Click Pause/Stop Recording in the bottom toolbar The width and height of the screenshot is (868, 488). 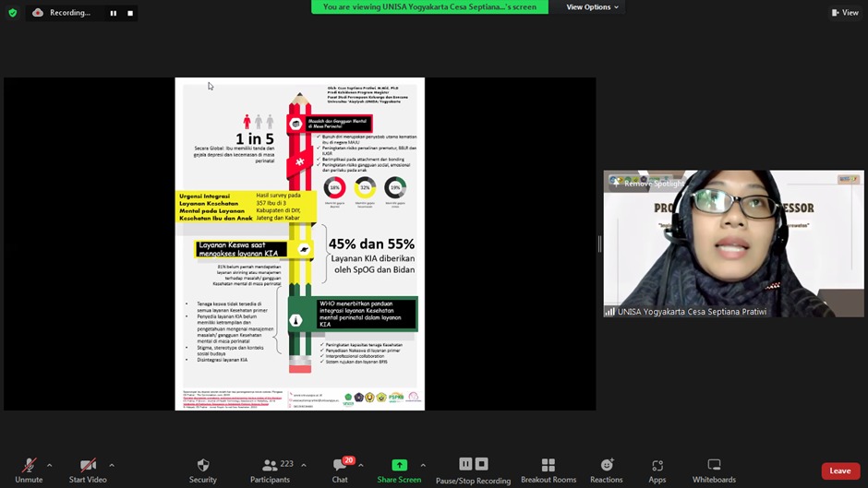point(473,470)
